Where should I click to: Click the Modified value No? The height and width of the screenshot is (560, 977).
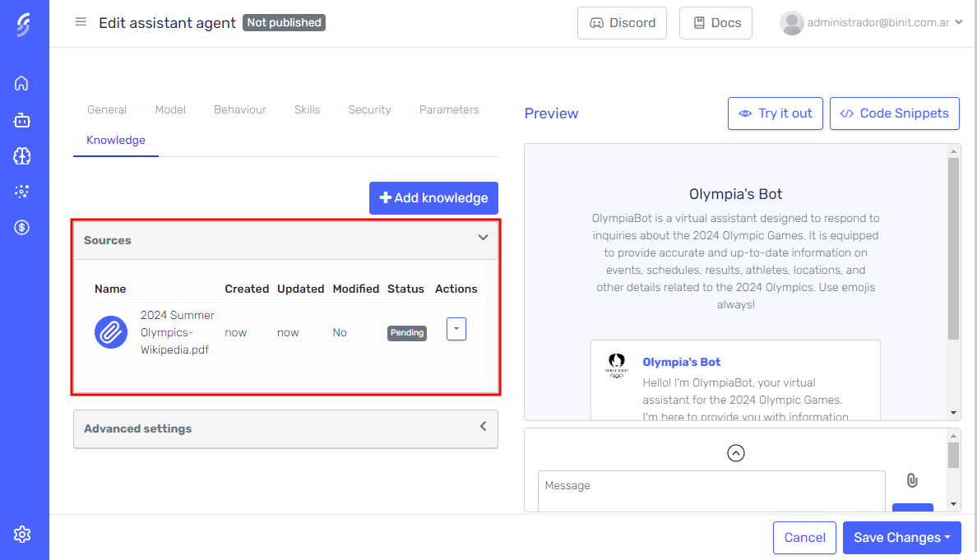point(340,333)
